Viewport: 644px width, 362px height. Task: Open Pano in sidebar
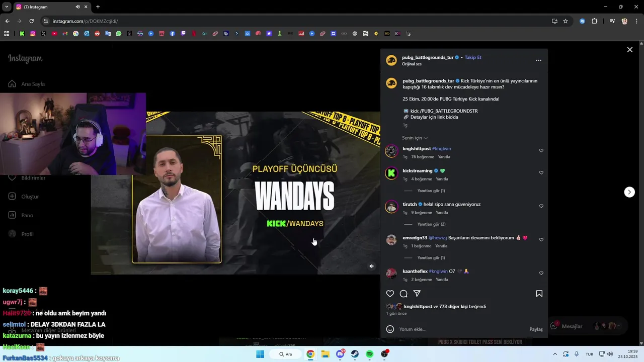[x=21, y=215]
